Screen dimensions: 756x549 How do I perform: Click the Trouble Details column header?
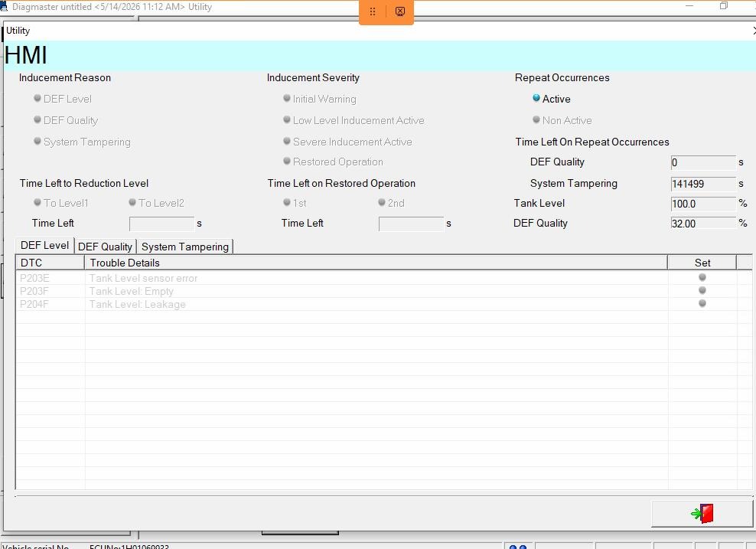click(376, 263)
